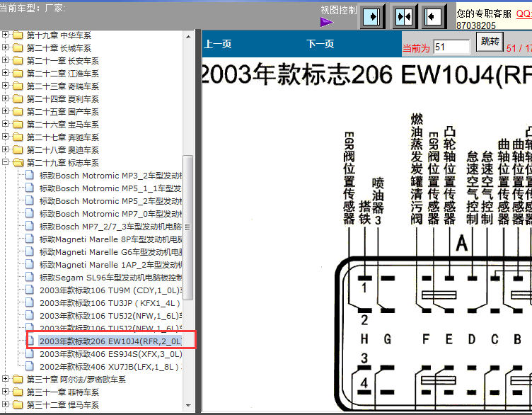Select folder icon of 第十九章 中华车系
The image size is (532, 415).
click(x=18, y=35)
